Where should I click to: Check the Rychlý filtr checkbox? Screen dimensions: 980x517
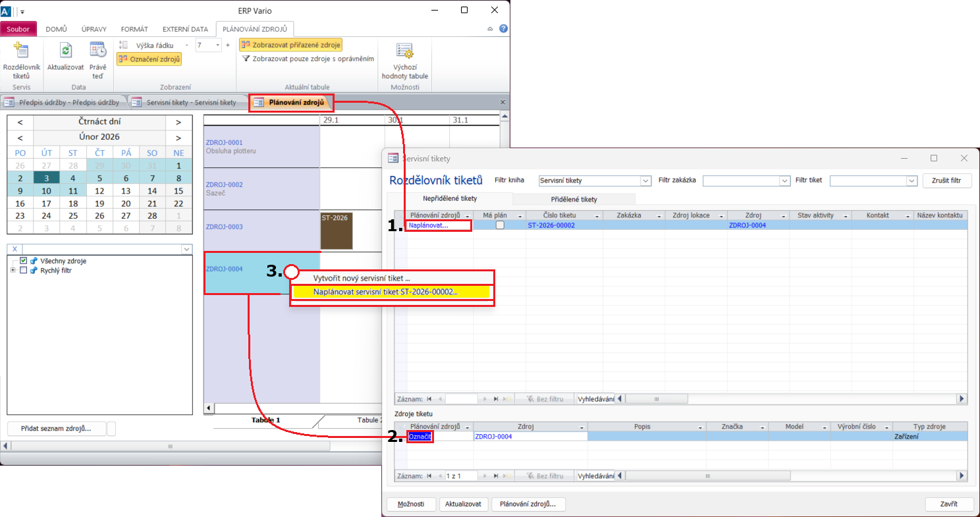coord(24,270)
